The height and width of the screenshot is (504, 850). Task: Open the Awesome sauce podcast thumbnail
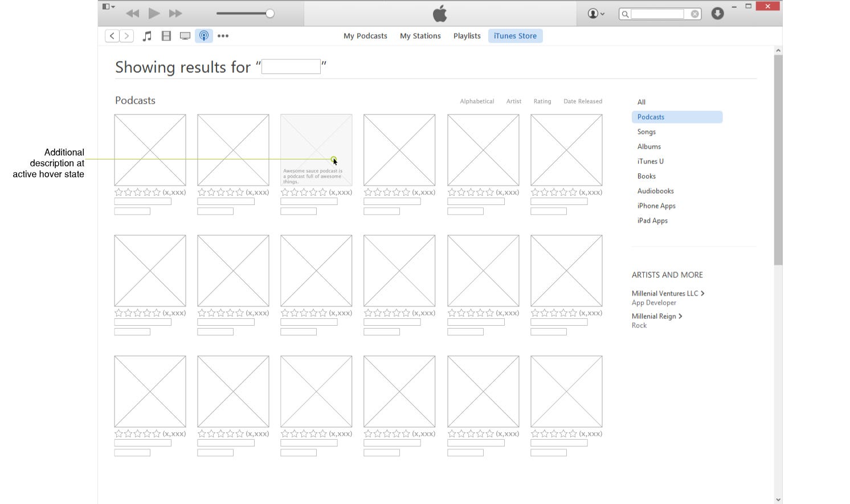(x=316, y=150)
